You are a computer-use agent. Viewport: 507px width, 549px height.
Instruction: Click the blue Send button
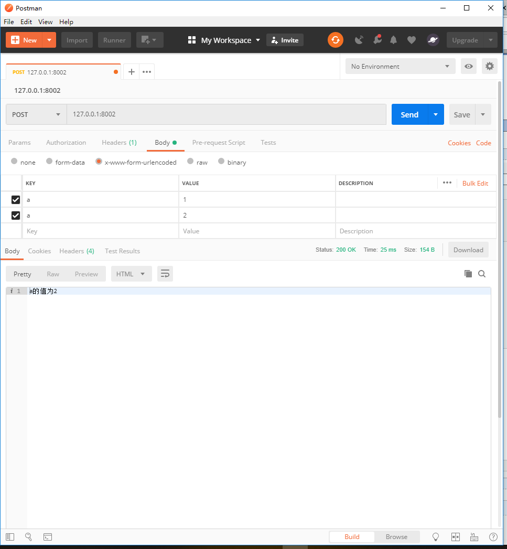click(x=409, y=114)
